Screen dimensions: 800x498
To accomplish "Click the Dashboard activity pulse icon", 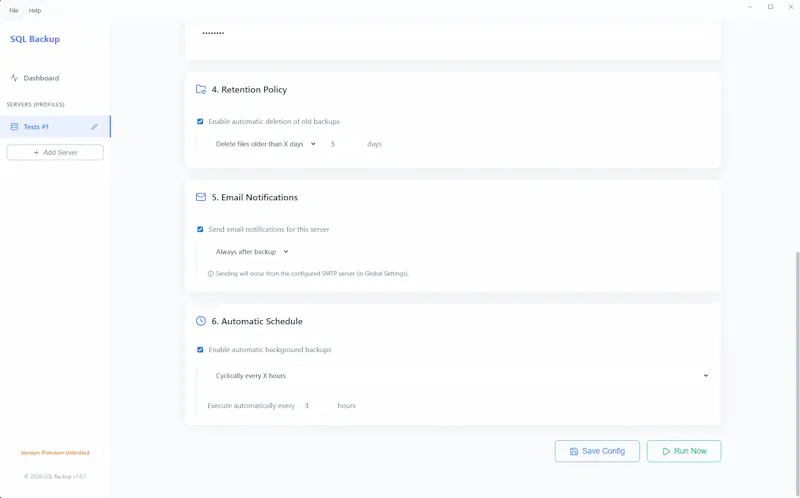I will (x=14, y=78).
